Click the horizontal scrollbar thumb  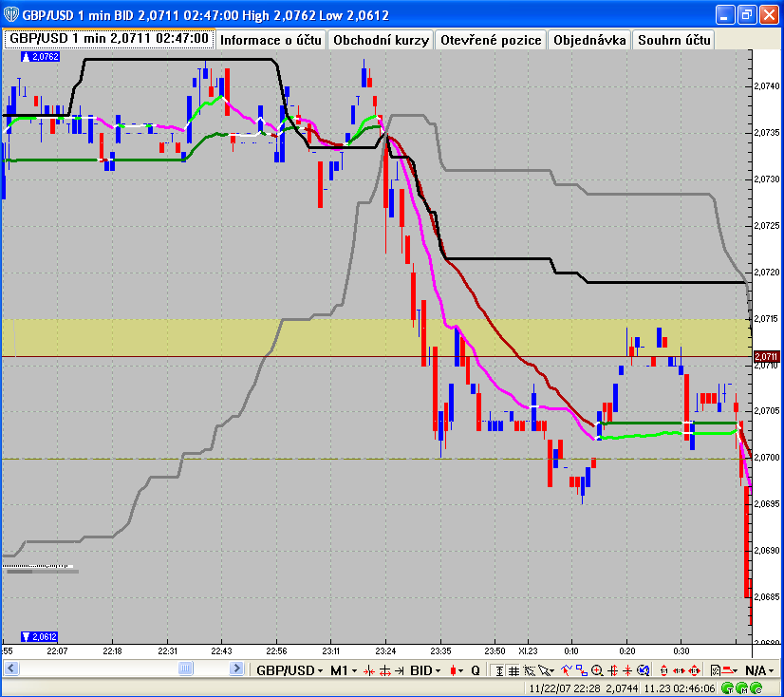[185, 669]
